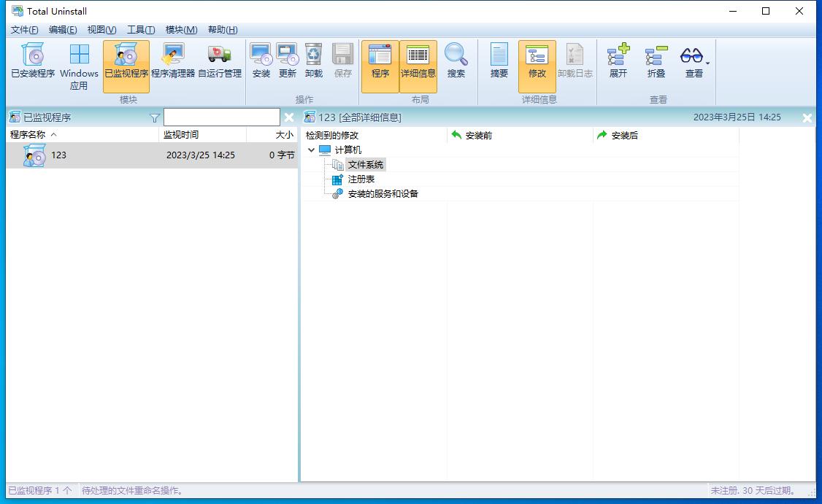The image size is (822, 504).
Task: Select the 注册表 tree entry
Action: tap(361, 179)
